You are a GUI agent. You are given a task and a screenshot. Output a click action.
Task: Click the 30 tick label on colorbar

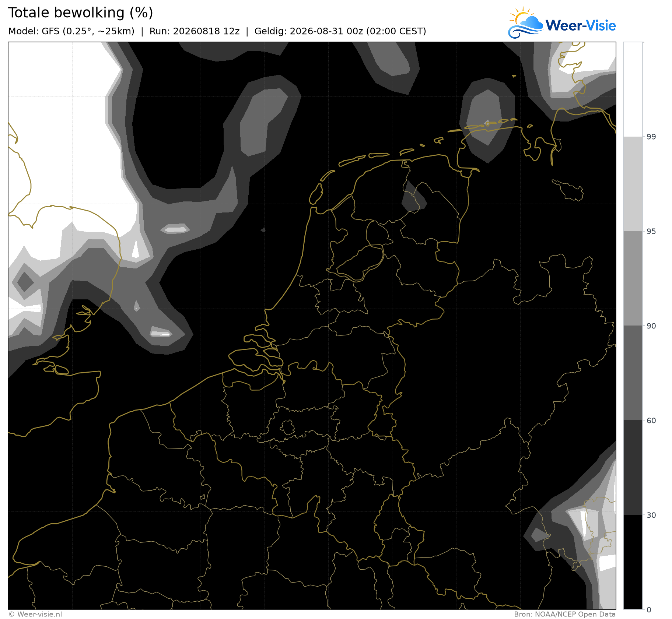tap(651, 515)
